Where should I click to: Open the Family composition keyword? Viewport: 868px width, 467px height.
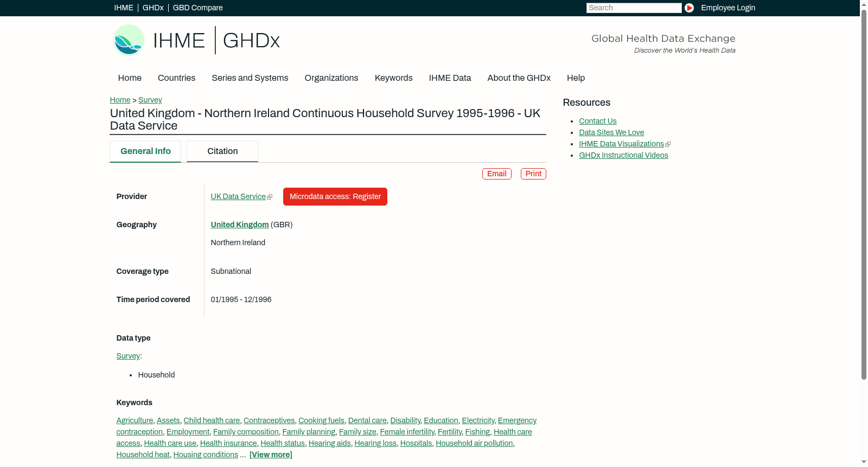click(x=246, y=432)
